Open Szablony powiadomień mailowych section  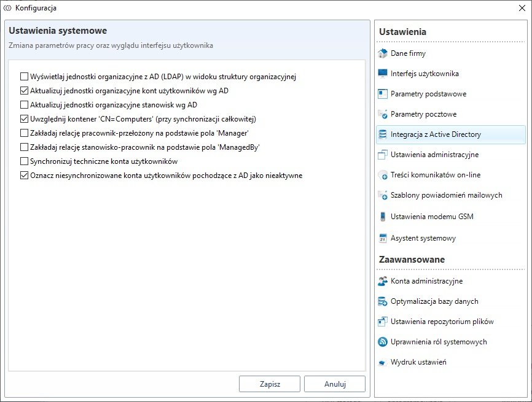[x=446, y=195]
